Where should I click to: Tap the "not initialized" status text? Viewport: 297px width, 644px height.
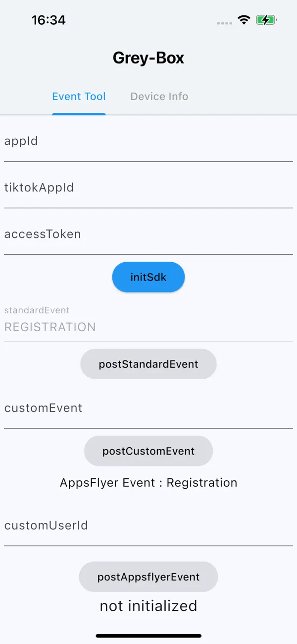click(x=148, y=606)
